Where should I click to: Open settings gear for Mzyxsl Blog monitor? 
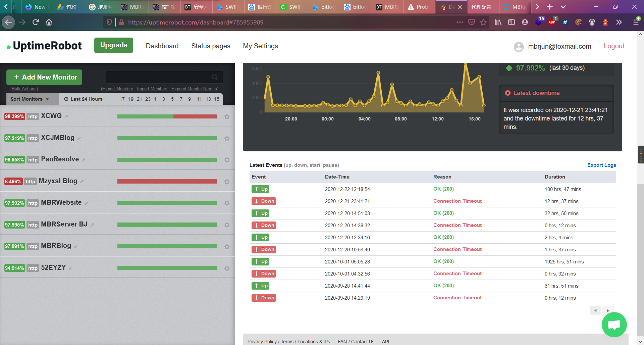pyautogui.click(x=227, y=182)
